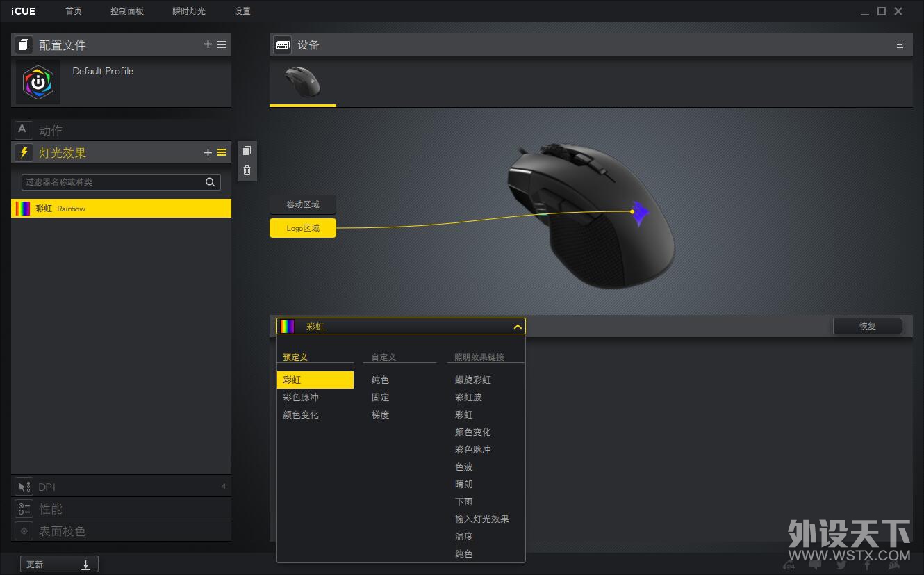Open the 配置文件 hamburger menu
The image size is (924, 575).
click(x=222, y=44)
